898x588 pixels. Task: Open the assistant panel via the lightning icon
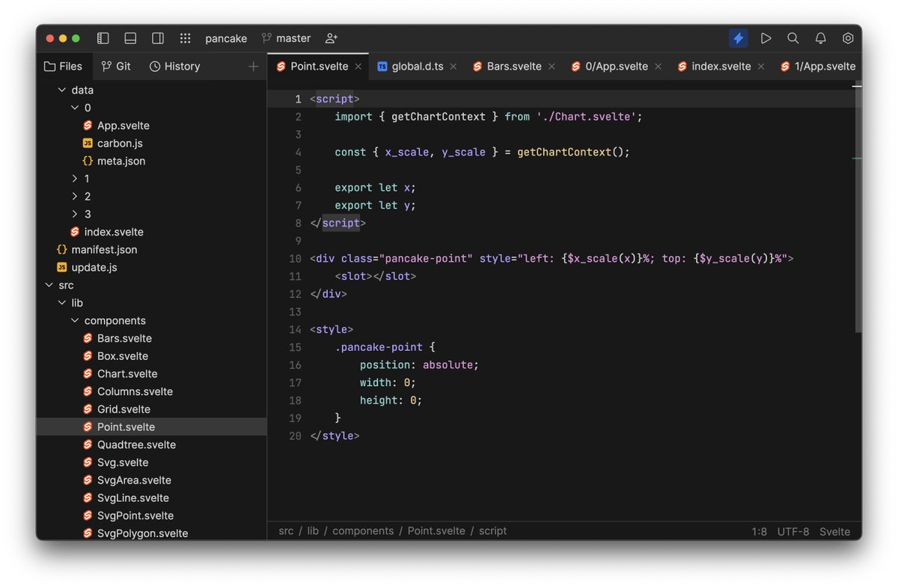click(738, 37)
